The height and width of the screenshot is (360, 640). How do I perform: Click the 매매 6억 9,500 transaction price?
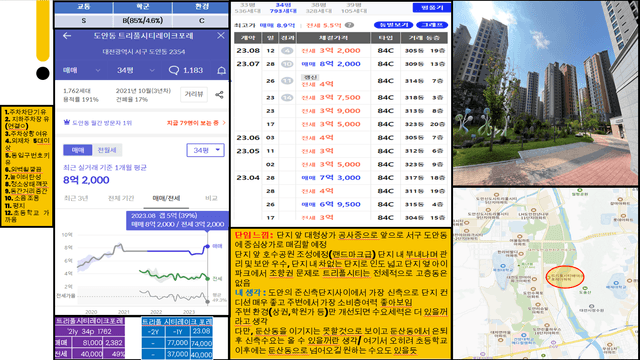click(331, 204)
